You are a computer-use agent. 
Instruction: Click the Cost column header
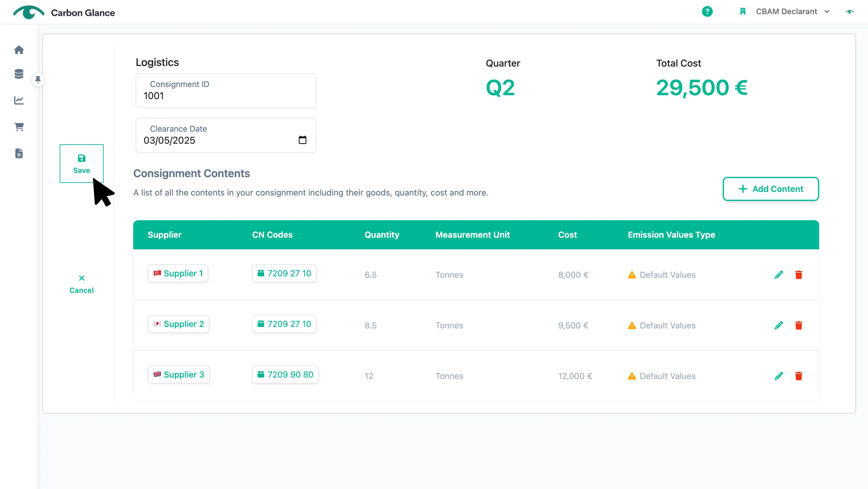(567, 235)
